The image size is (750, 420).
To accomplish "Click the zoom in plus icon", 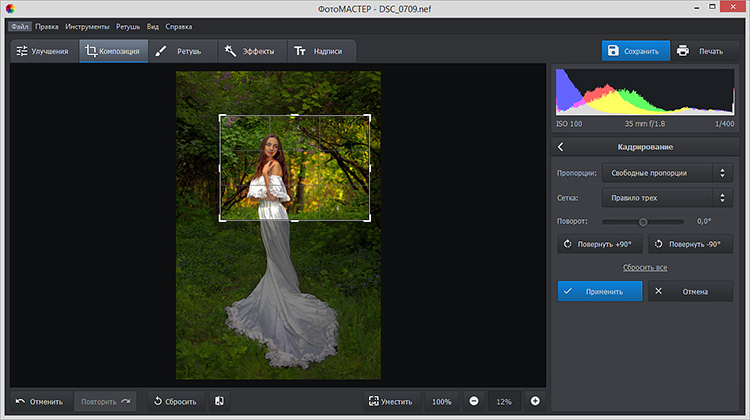I will [535, 401].
